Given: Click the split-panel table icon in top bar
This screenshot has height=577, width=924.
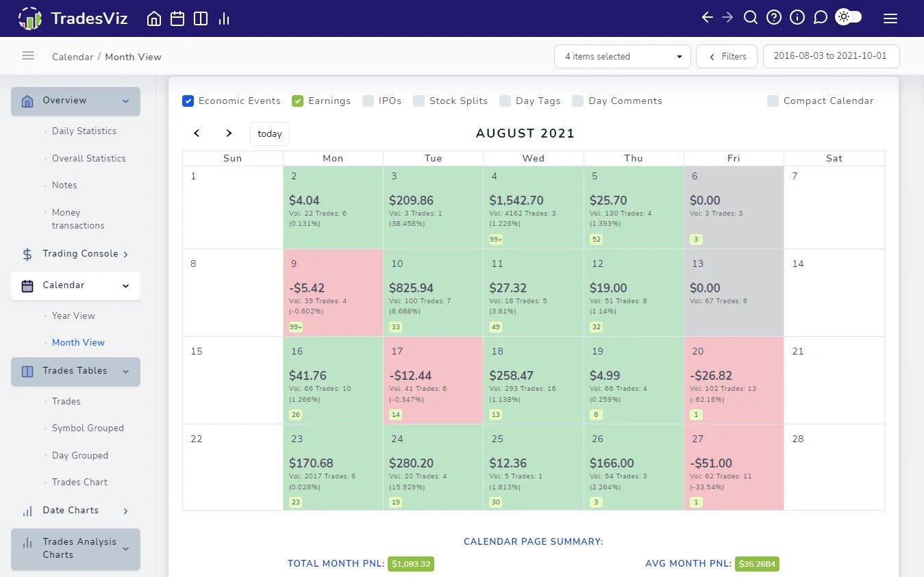Looking at the screenshot, I should point(201,18).
